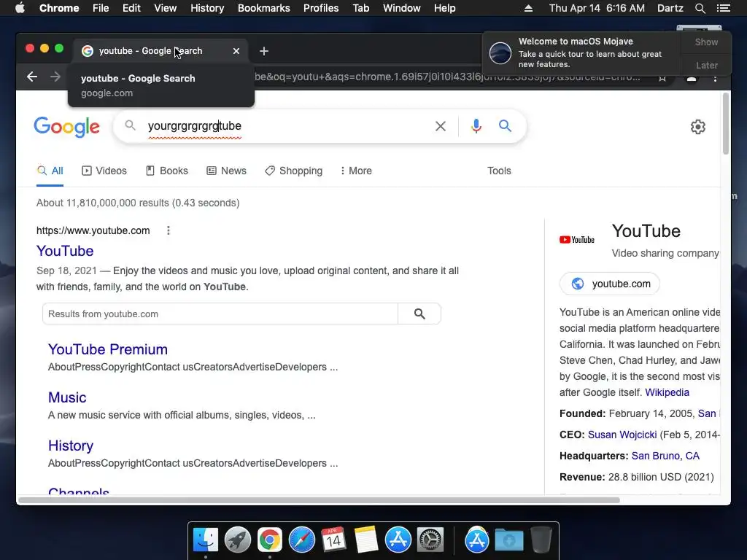The image size is (747, 560).
Task: Launch Safari from the dock
Action: point(302,540)
